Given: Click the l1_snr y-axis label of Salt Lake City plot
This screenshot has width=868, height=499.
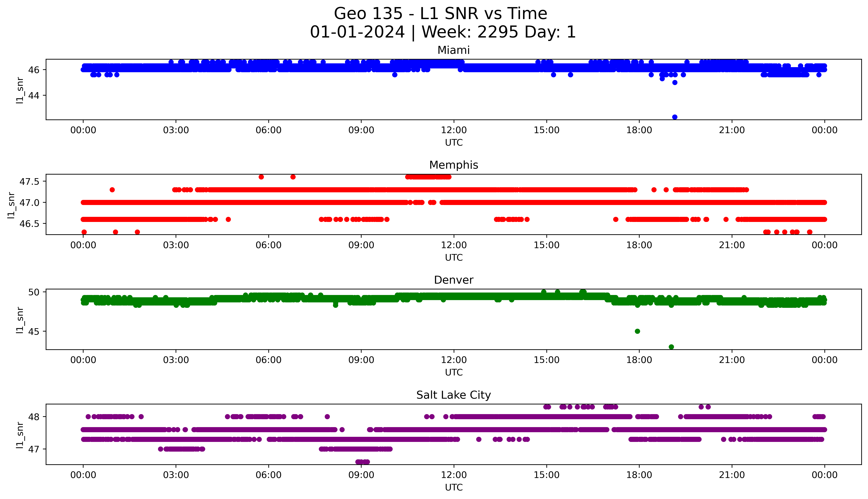Looking at the screenshot, I should tap(20, 435).
